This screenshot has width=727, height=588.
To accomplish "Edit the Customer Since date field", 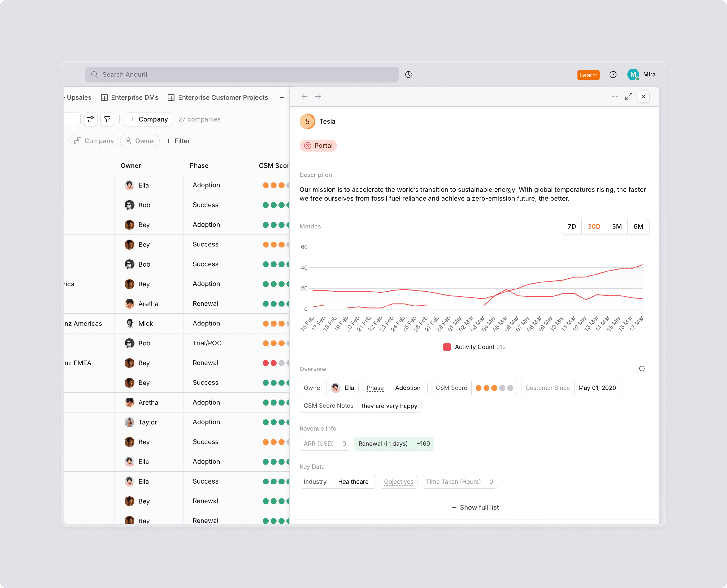I will point(571,388).
